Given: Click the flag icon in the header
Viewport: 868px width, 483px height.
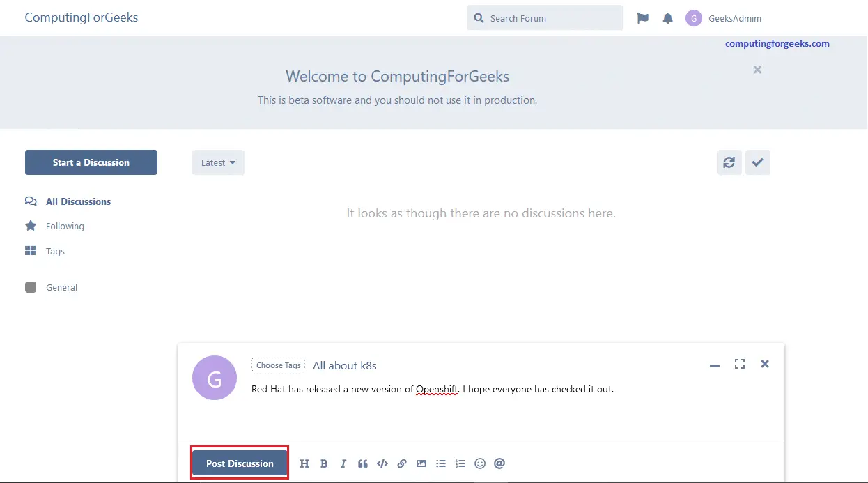Looking at the screenshot, I should pyautogui.click(x=642, y=17).
